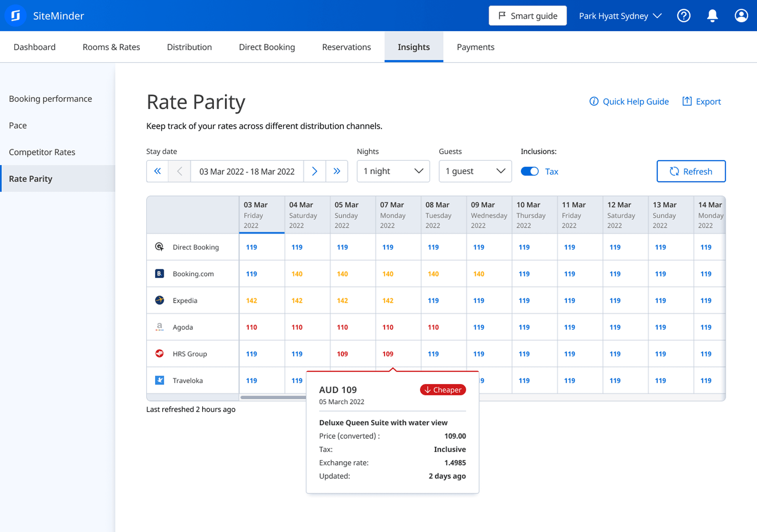This screenshot has width=757, height=532.
Task: Go to next date with right chevron
Action: [x=315, y=171]
